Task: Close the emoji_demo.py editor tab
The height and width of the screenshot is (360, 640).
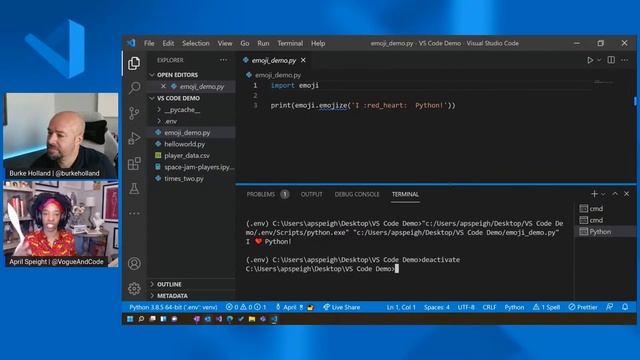Action: click(x=303, y=60)
